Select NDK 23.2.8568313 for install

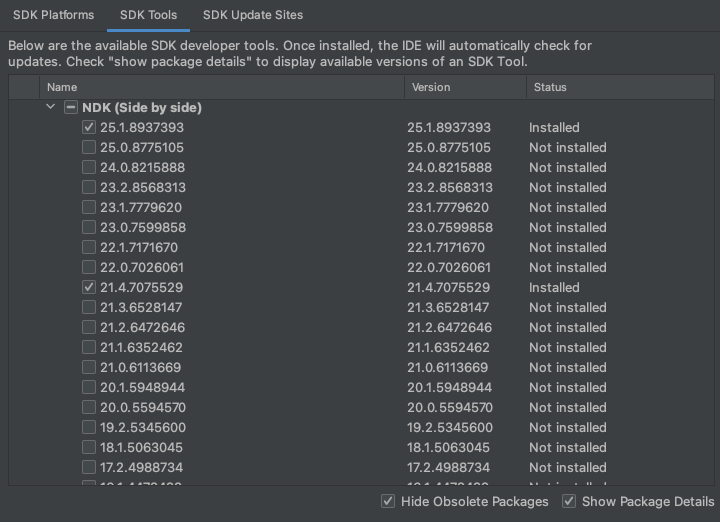tap(90, 187)
